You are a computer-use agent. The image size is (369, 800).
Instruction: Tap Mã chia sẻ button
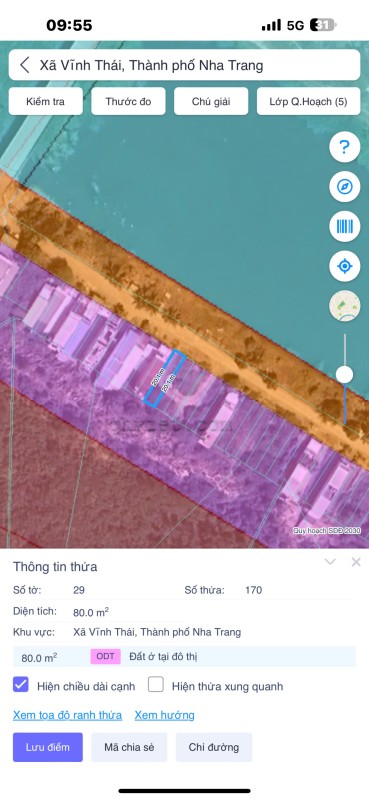(129, 747)
